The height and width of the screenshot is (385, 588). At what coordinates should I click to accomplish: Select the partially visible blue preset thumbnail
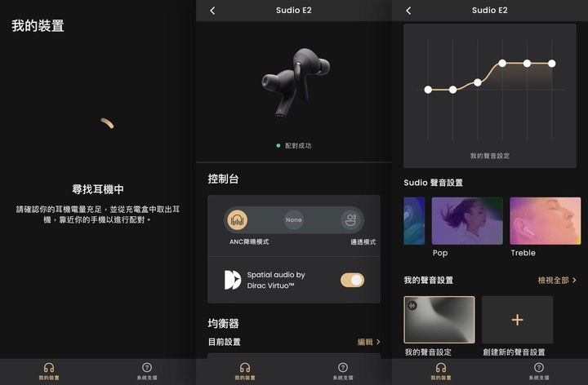click(x=414, y=221)
